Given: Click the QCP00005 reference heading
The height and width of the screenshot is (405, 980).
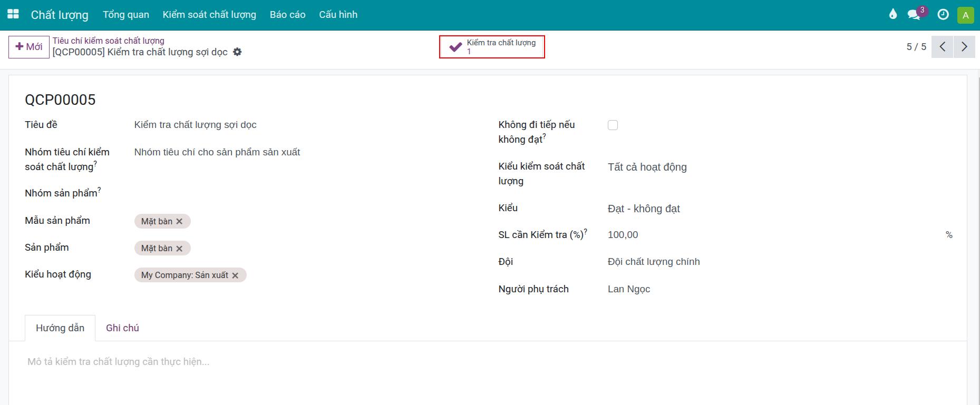Looking at the screenshot, I should coord(60,100).
